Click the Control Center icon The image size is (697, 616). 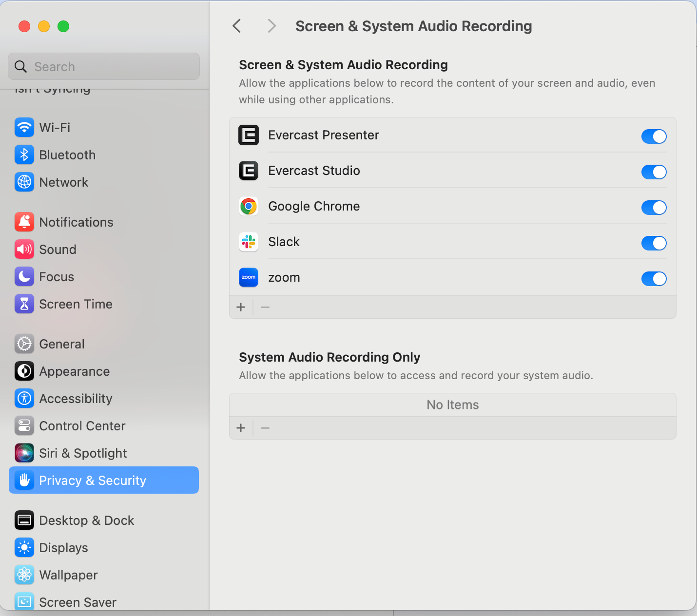(x=24, y=426)
